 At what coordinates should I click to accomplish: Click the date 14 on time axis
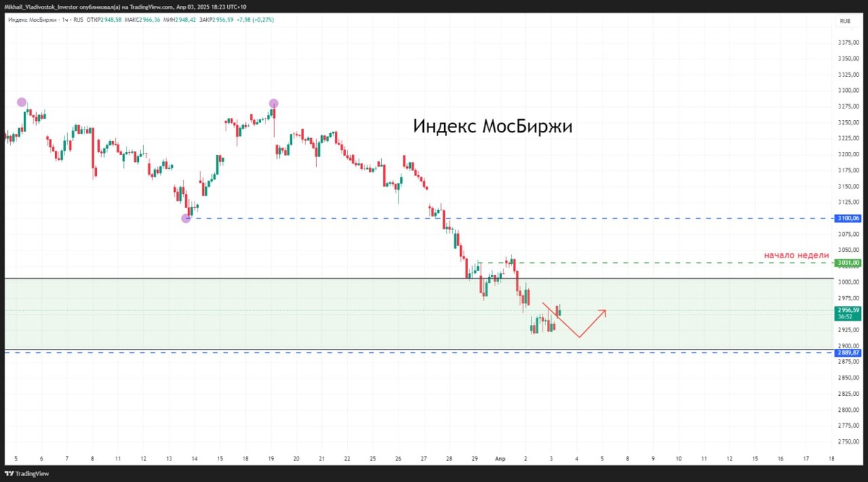click(x=194, y=459)
